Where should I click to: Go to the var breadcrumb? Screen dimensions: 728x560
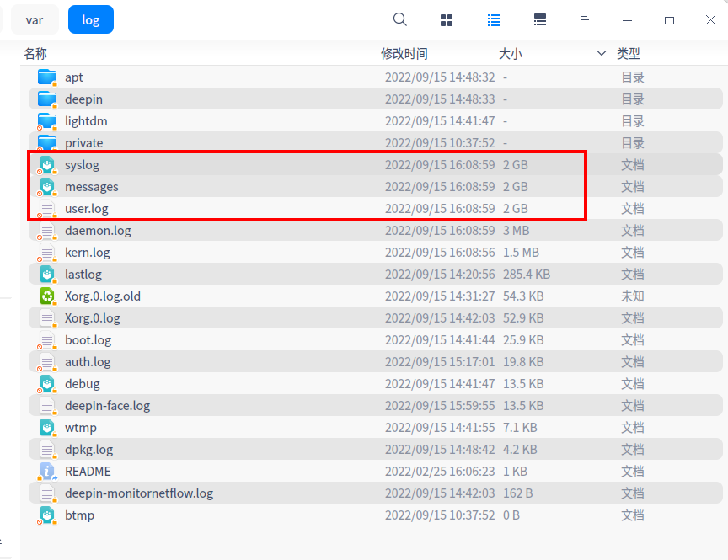pyautogui.click(x=35, y=20)
